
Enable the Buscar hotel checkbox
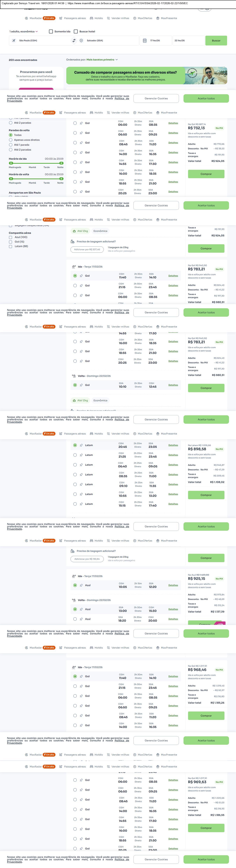[x=76, y=32]
